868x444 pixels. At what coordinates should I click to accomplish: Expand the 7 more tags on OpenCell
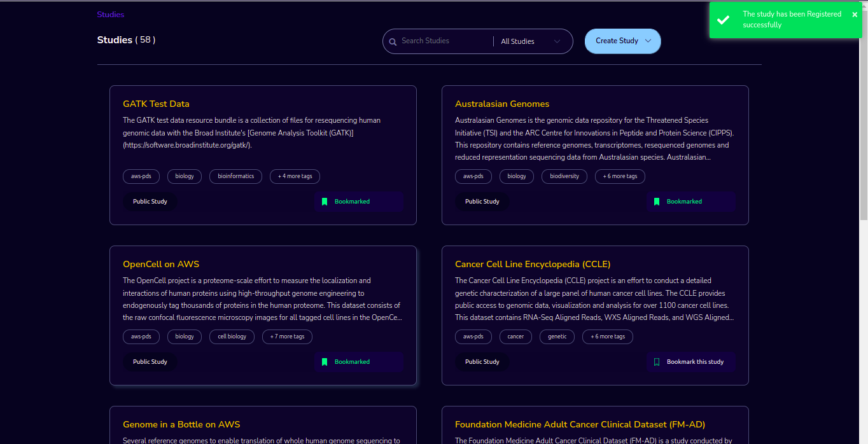tap(288, 336)
